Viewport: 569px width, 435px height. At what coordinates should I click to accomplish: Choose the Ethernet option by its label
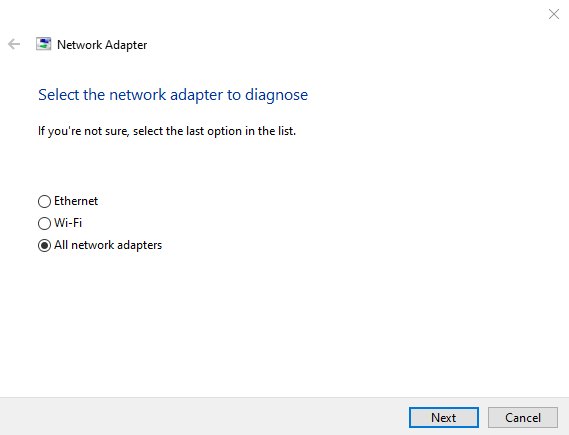click(x=76, y=201)
